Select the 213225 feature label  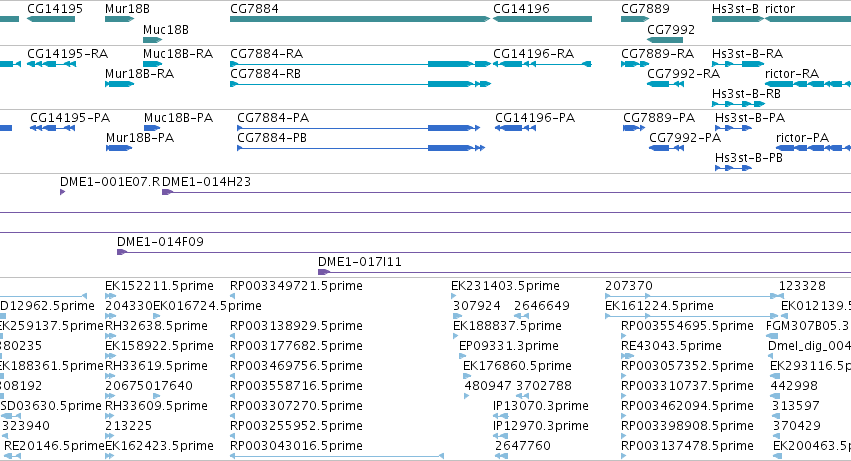(129, 426)
